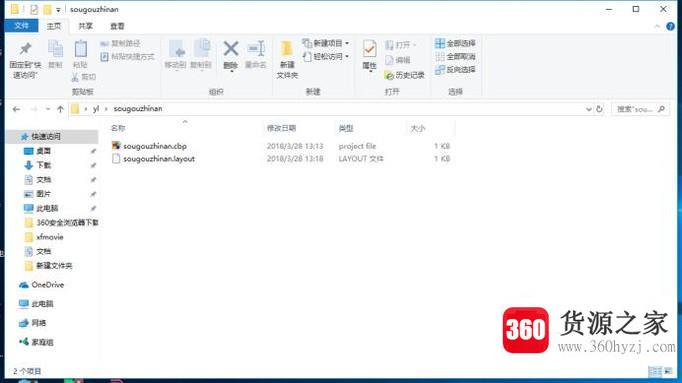Sort by the 类型 type column
This screenshot has height=383, width=682.
[x=346, y=128]
